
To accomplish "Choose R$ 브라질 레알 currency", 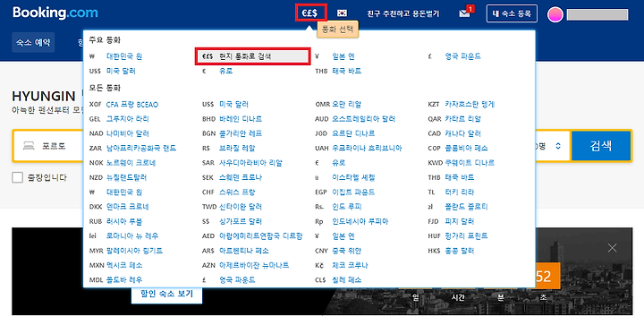I will coord(229,148).
